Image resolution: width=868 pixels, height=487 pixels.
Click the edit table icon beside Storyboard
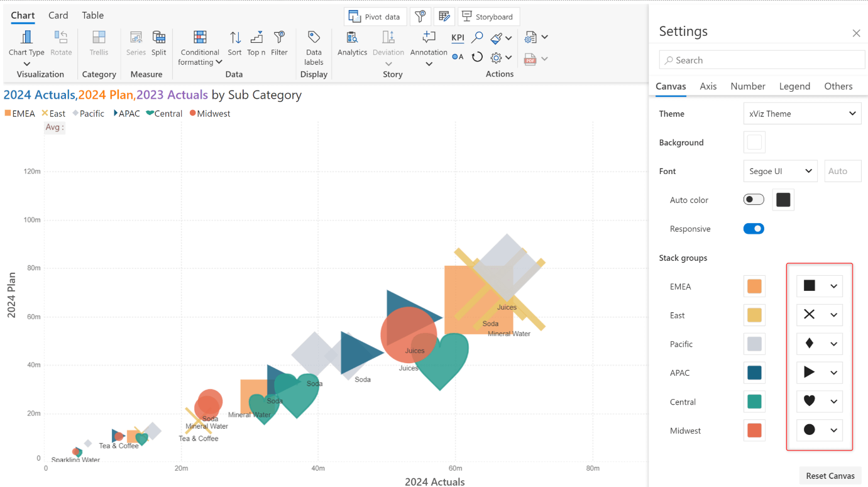pos(444,16)
